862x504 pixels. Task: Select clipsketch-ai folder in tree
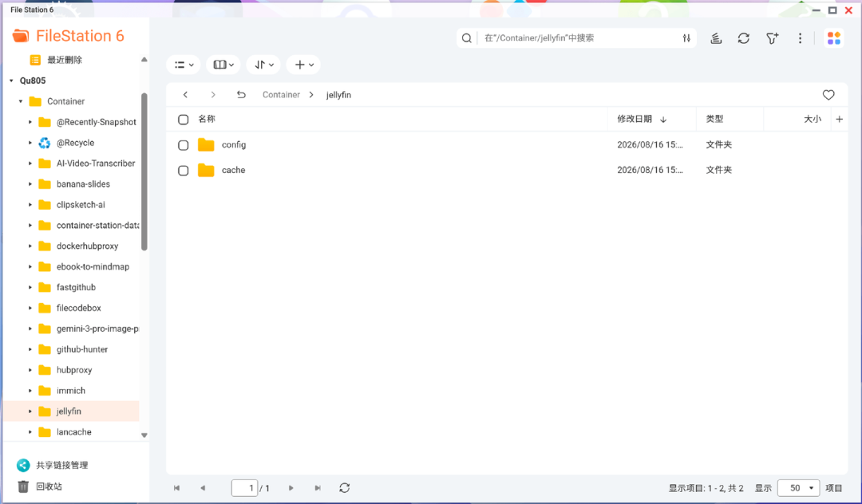click(81, 205)
